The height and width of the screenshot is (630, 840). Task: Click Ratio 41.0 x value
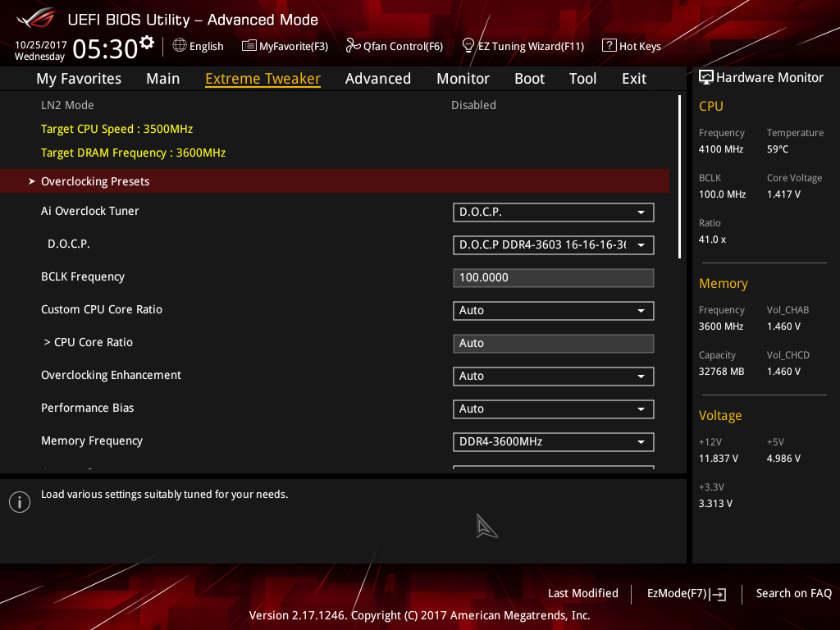713,240
